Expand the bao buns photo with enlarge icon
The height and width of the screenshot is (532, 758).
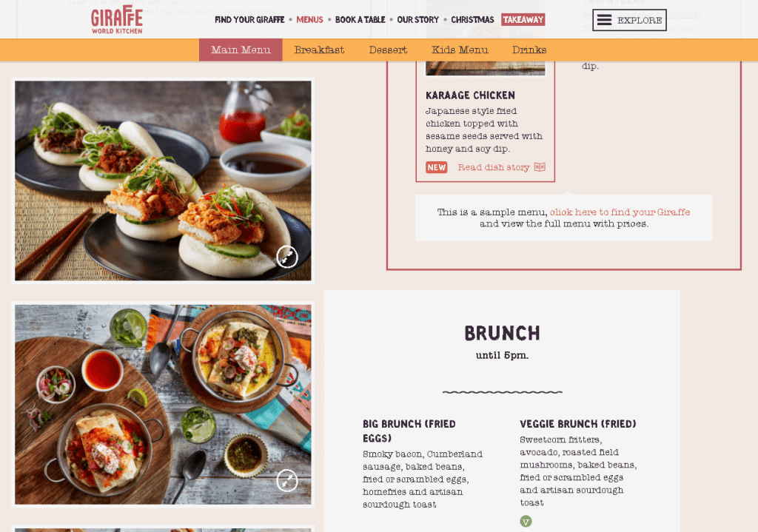pos(287,257)
